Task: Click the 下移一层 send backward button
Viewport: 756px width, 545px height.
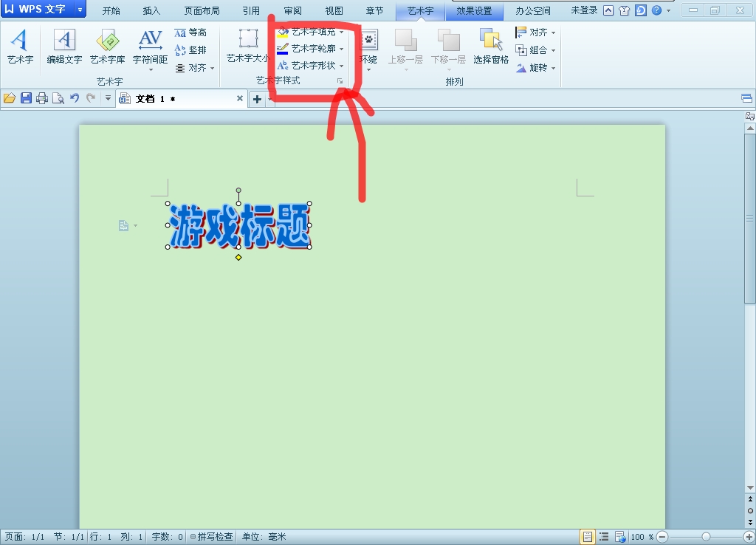Action: (x=448, y=49)
